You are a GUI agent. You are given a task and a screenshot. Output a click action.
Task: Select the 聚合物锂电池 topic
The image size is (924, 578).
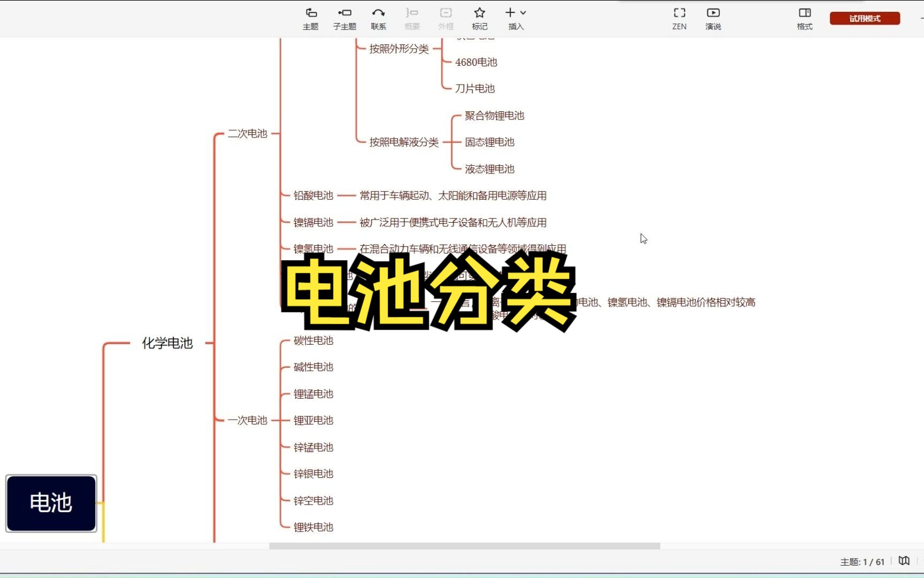pos(495,116)
